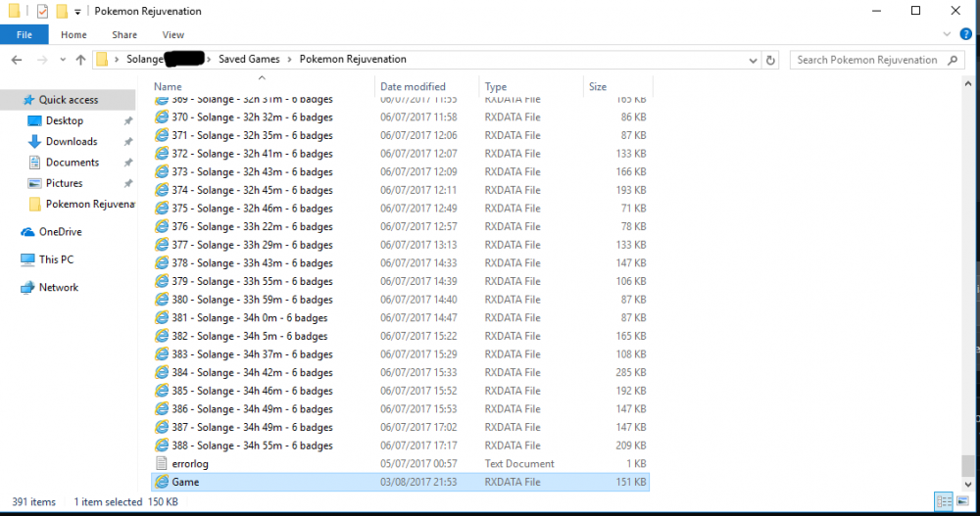
Task: Select file 380 - Solange - 33h 59m
Action: click(400, 300)
